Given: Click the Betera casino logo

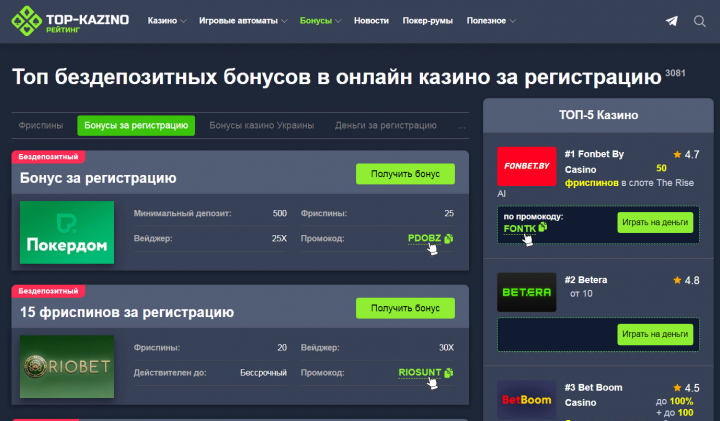Looking at the screenshot, I should tap(526, 292).
